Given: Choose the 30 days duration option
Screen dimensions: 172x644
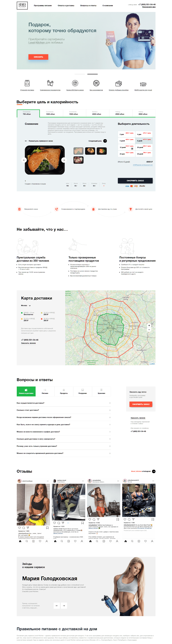Looking at the screenshot, I should tap(144, 153).
